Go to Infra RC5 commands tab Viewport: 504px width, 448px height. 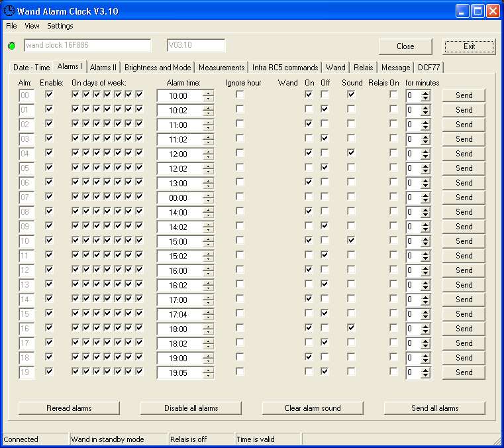[x=285, y=68]
